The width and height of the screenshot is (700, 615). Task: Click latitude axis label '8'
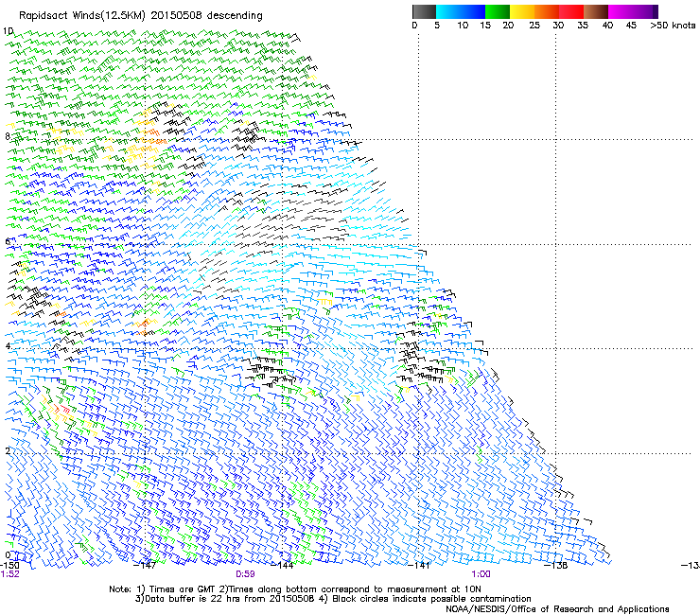(x=8, y=136)
